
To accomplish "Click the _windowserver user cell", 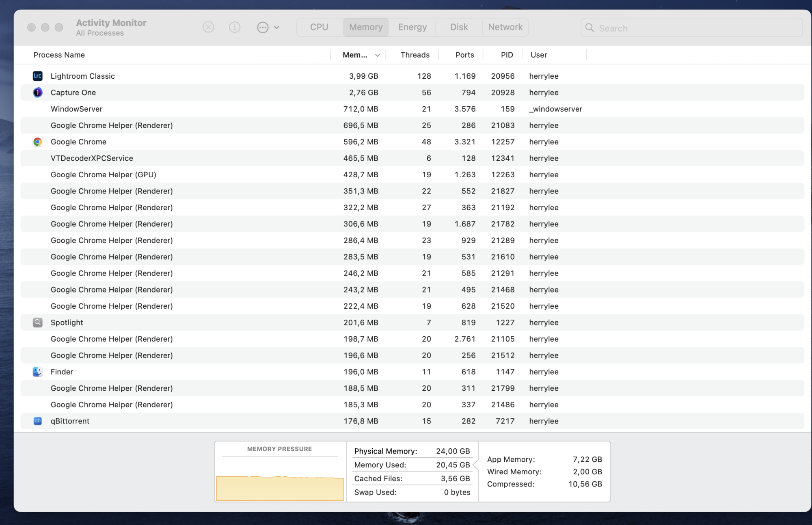I will (x=555, y=109).
